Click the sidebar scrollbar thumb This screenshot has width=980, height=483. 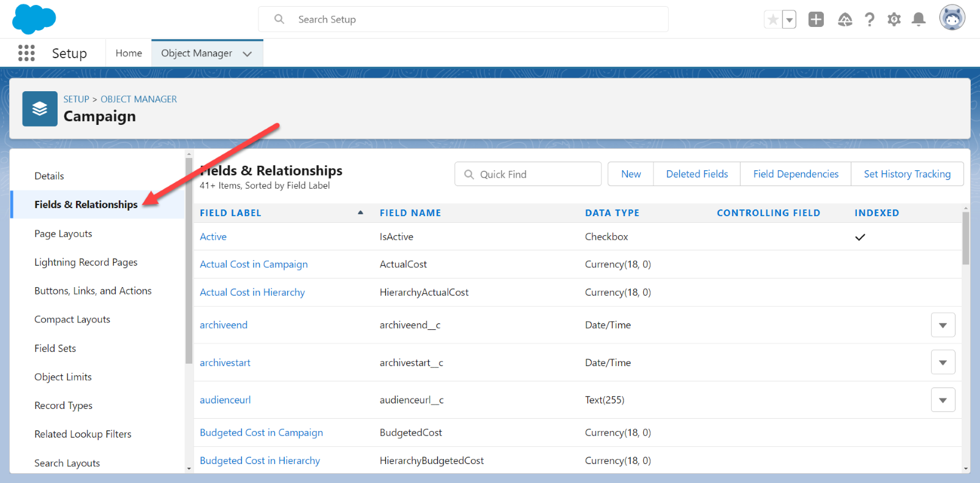point(189,260)
